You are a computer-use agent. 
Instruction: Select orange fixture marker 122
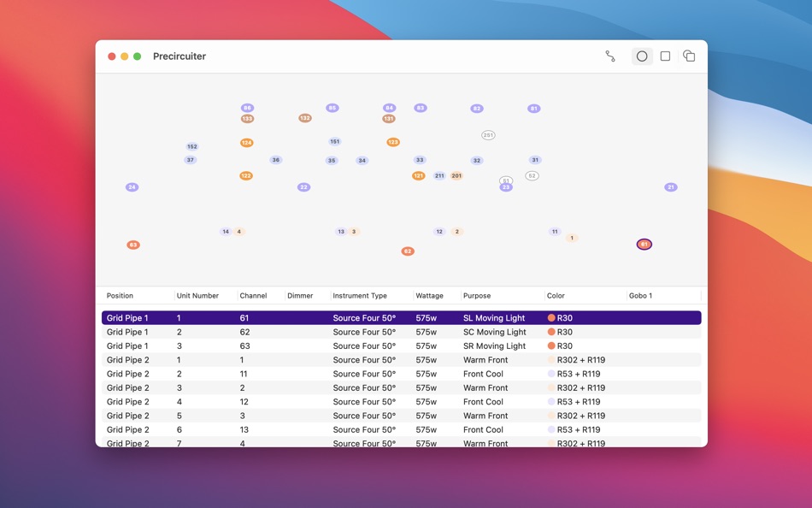(x=246, y=175)
